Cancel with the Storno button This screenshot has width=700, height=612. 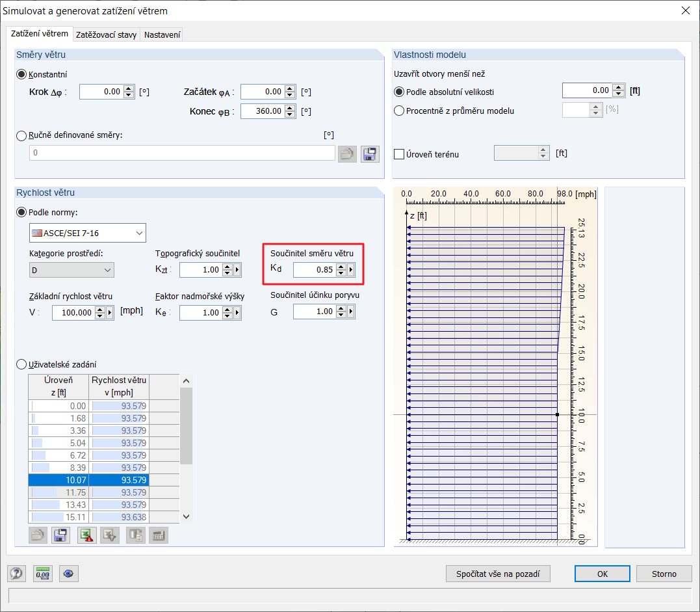pyautogui.click(x=664, y=574)
